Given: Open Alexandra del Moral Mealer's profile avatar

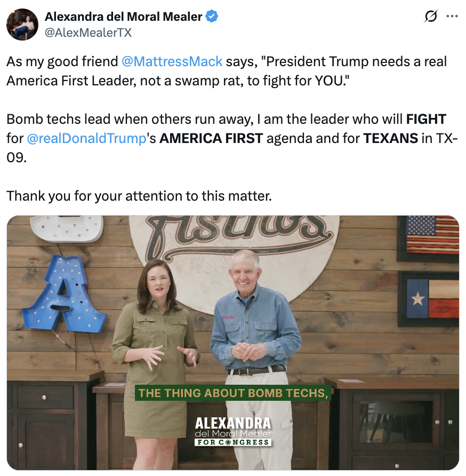Looking at the screenshot, I should pos(22,25).
